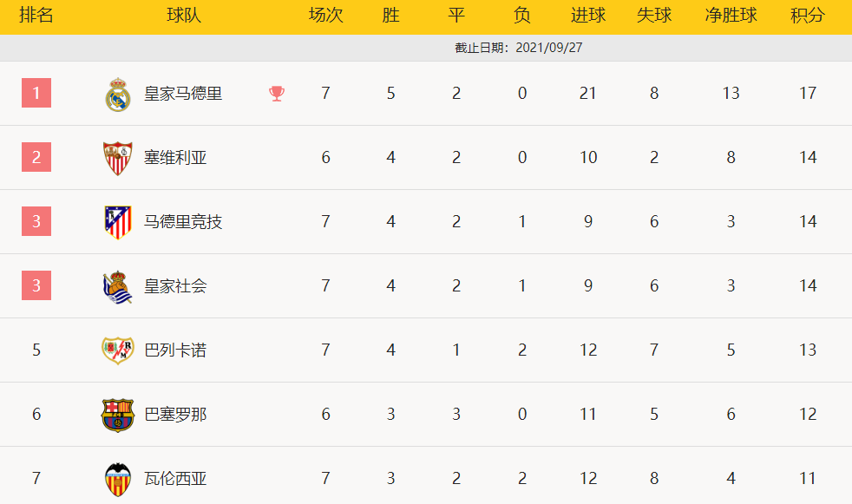852x504 pixels.
Task: Click the trophy icon beside 皇家马德里
Action: (277, 94)
